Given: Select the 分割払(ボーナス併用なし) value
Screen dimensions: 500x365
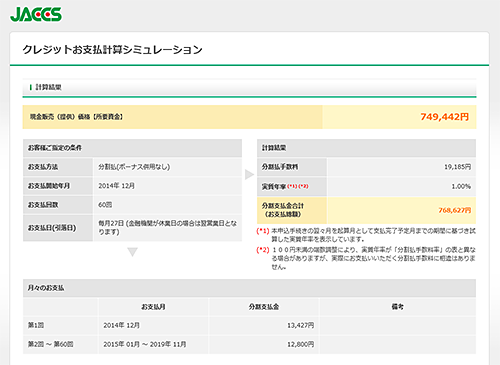Looking at the screenshot, I should tap(134, 167).
